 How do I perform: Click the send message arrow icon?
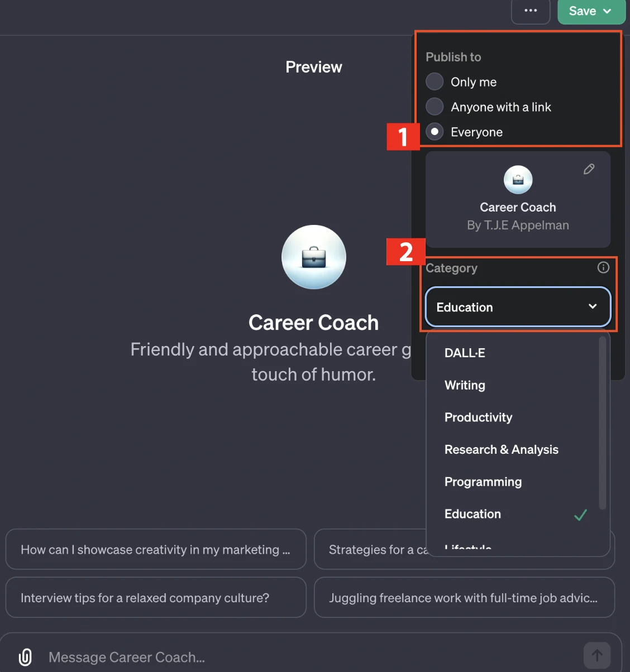pyautogui.click(x=596, y=655)
